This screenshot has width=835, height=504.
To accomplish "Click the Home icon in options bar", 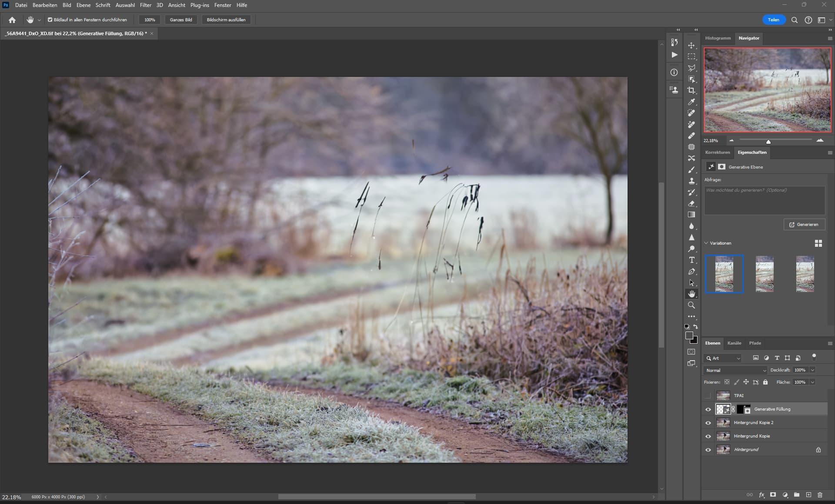I will (12, 20).
